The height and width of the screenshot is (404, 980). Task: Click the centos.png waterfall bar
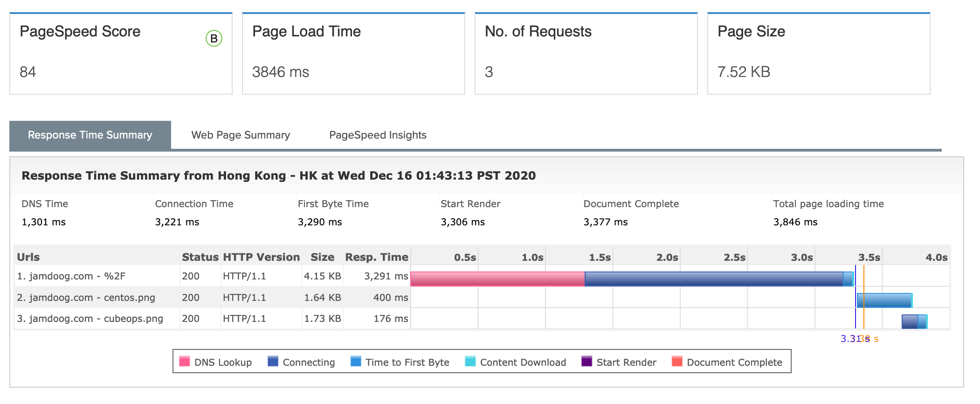point(884,300)
